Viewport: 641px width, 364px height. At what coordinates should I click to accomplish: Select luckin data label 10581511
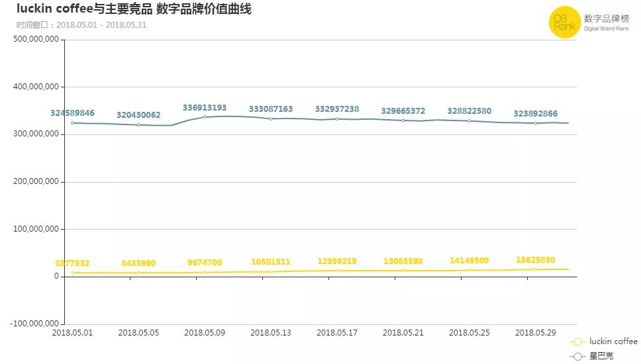click(x=271, y=261)
